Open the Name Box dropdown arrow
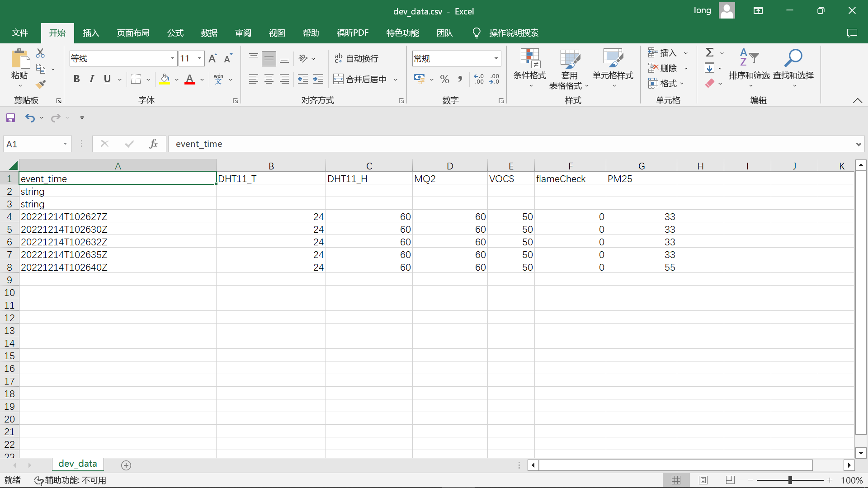Screen dimensions: 868x488 pyautogui.click(x=65, y=144)
